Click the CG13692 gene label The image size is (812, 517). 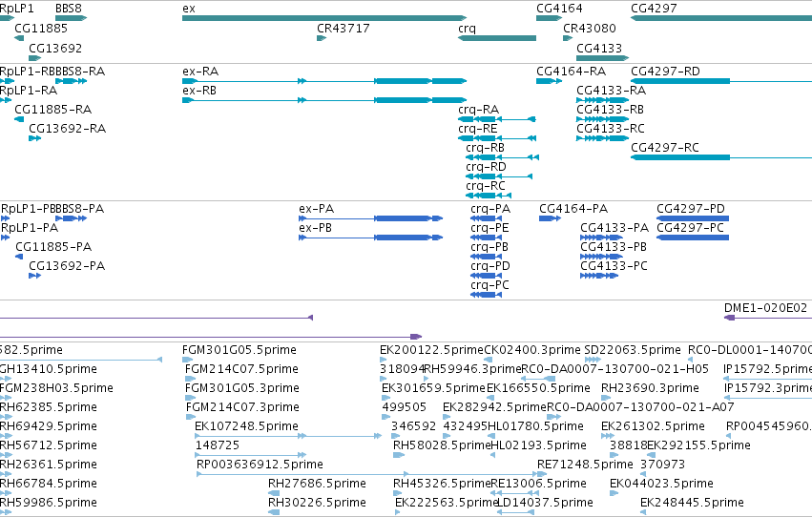tap(55, 48)
